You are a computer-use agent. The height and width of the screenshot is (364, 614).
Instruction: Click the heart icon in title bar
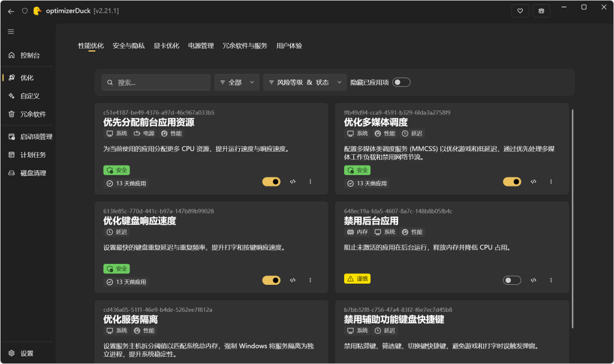(520, 11)
